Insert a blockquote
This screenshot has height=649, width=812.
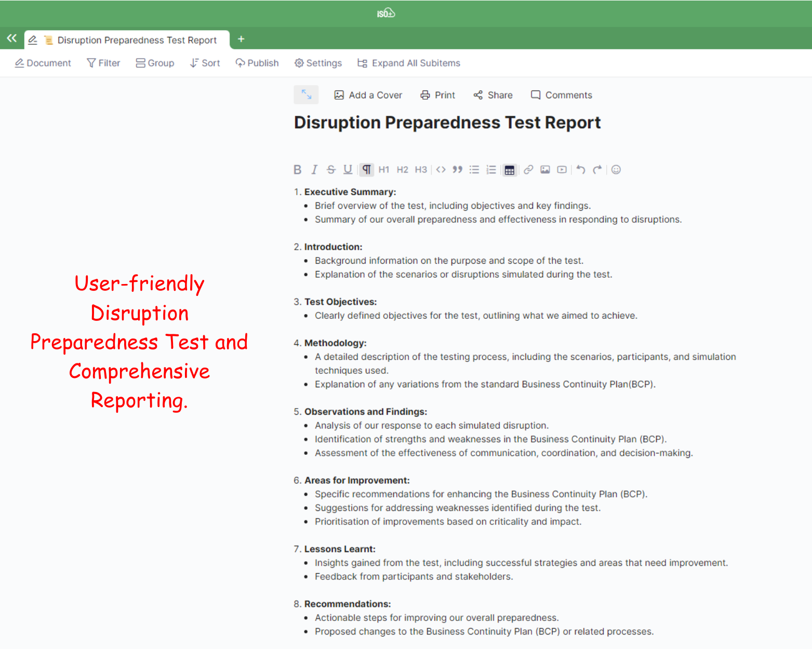coord(457,170)
